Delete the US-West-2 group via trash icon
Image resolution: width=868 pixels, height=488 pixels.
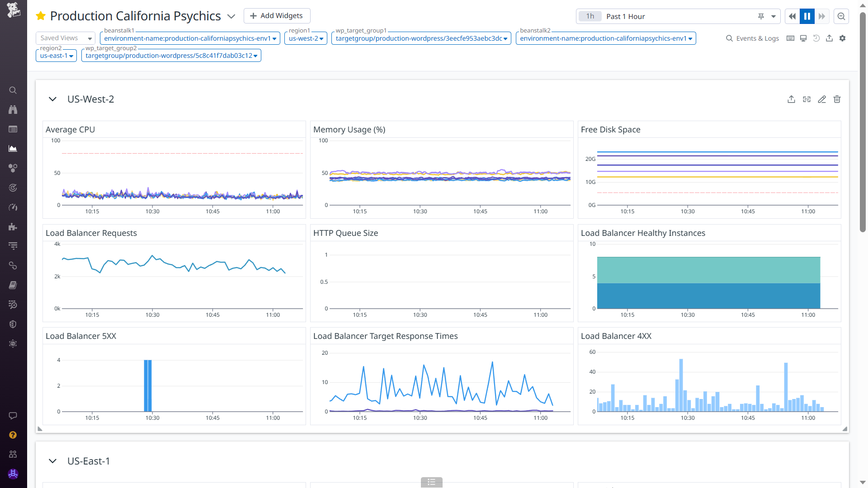(x=837, y=99)
